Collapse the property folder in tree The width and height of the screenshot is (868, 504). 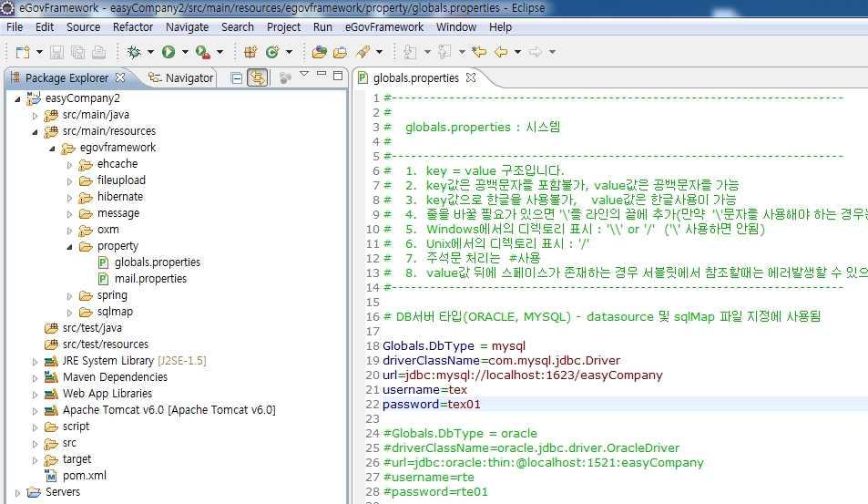click(x=71, y=246)
